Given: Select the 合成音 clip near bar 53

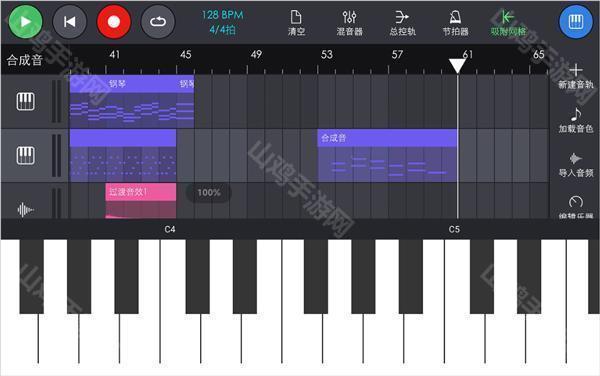Looking at the screenshot, I should [x=387, y=156].
